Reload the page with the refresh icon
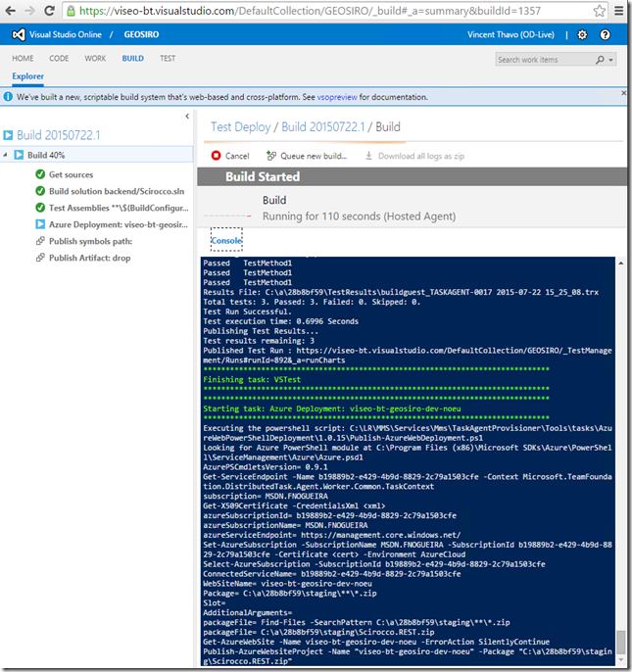 click(49, 11)
